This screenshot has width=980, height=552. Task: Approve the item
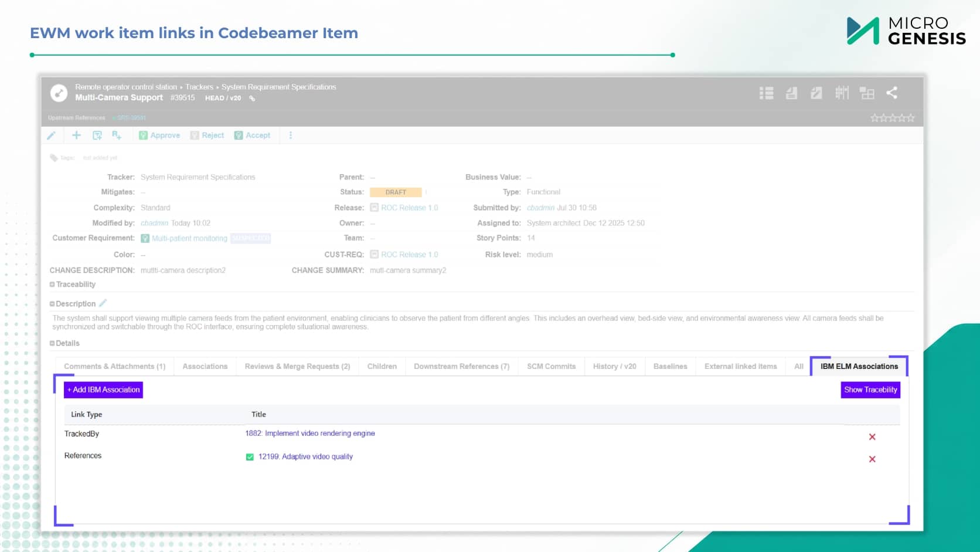click(159, 136)
